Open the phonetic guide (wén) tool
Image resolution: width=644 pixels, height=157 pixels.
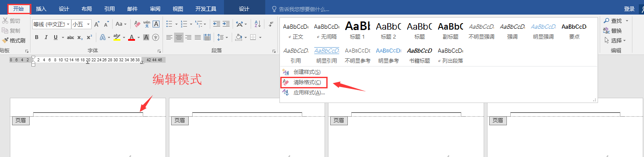point(147,24)
